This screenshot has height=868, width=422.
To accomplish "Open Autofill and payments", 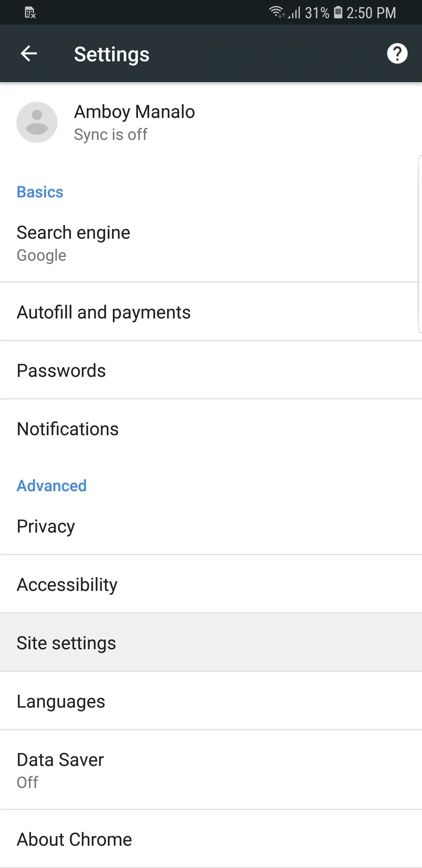I will pyautogui.click(x=211, y=312).
